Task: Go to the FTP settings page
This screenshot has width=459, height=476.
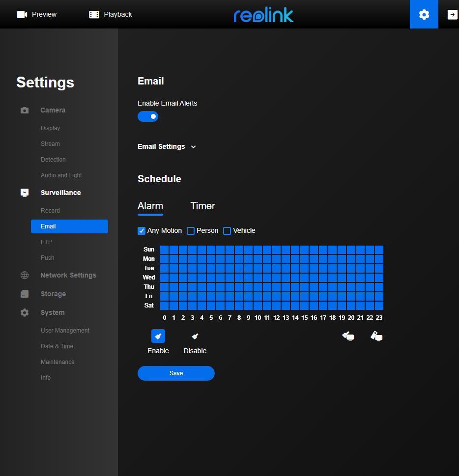Action: tap(46, 242)
